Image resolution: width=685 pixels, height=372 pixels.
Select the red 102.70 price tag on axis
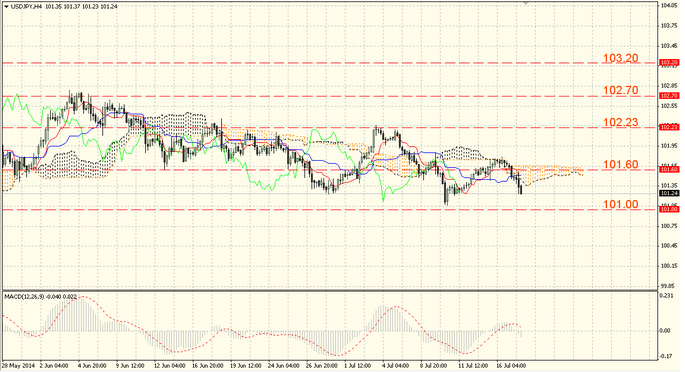669,96
